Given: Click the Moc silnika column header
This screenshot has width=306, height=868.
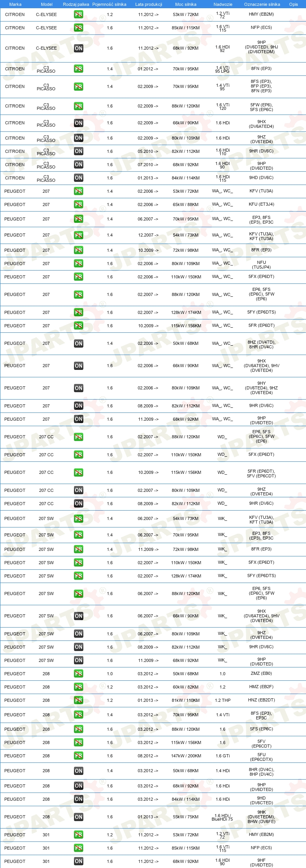Looking at the screenshot, I should click(x=186, y=4).
